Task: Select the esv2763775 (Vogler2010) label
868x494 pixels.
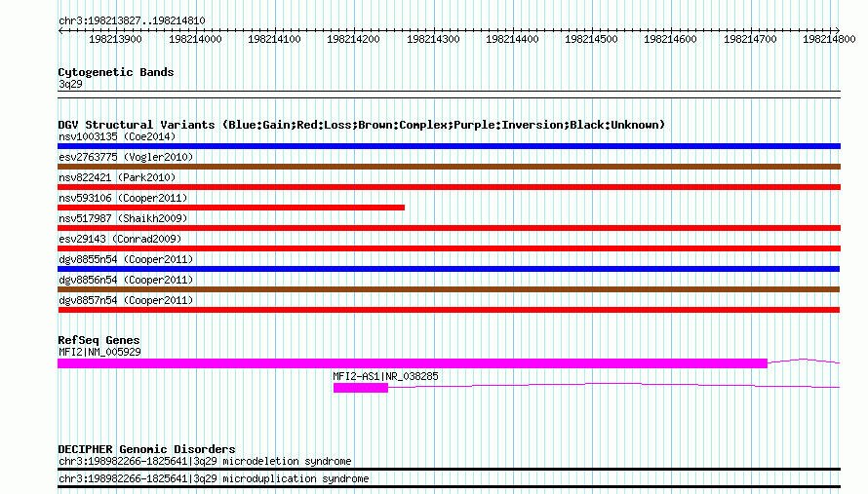Action: point(126,157)
